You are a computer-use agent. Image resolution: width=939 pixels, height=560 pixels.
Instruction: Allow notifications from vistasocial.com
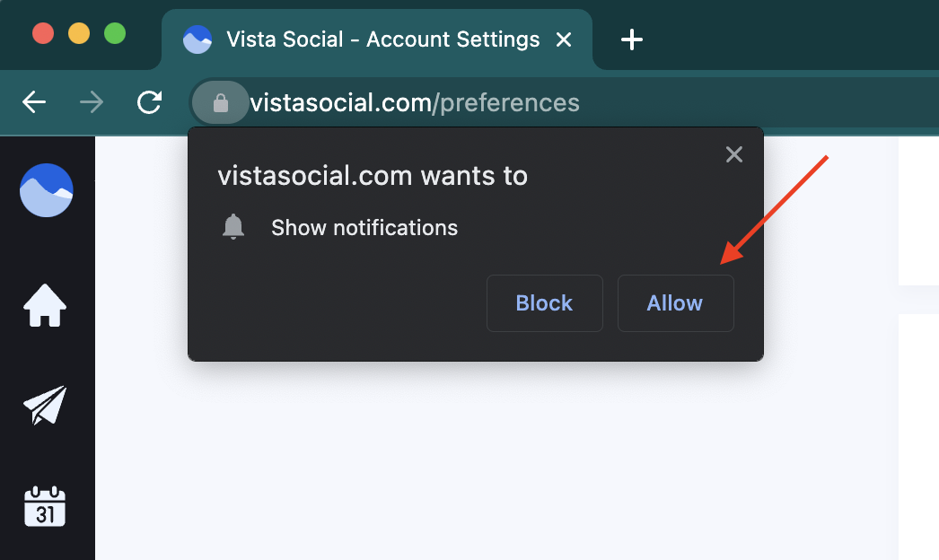pos(675,303)
